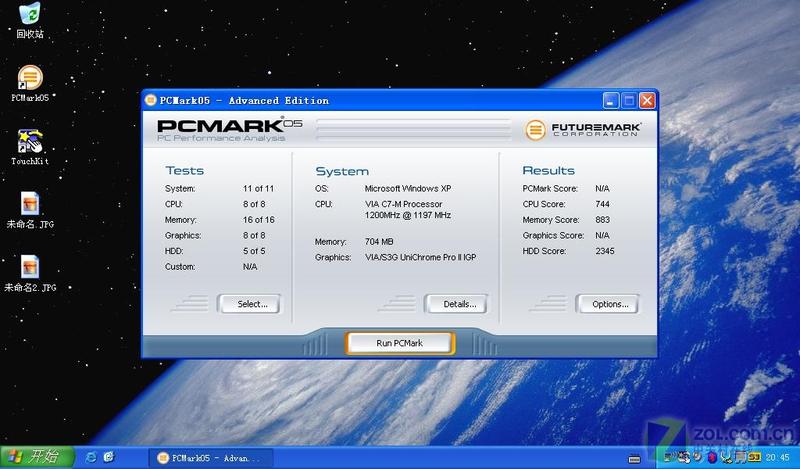Click the 'Microsoft Windows XP' OS text

[408, 188]
